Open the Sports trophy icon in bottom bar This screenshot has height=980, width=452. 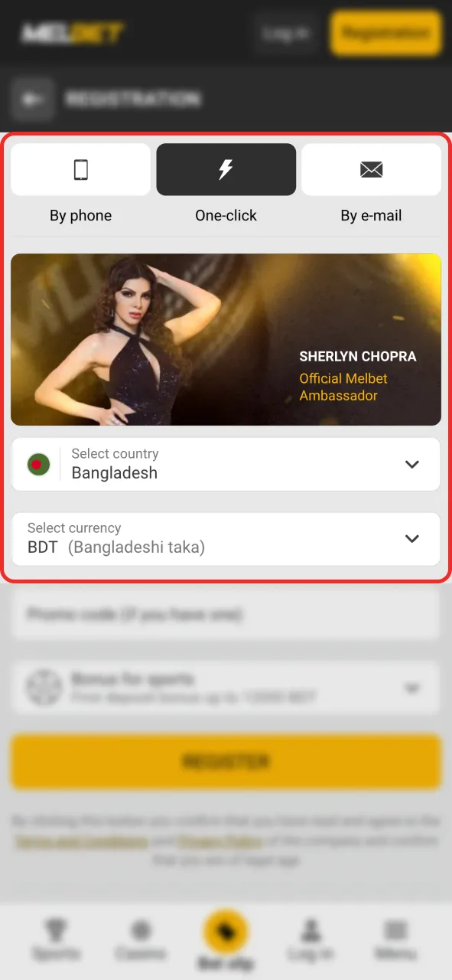point(55,930)
